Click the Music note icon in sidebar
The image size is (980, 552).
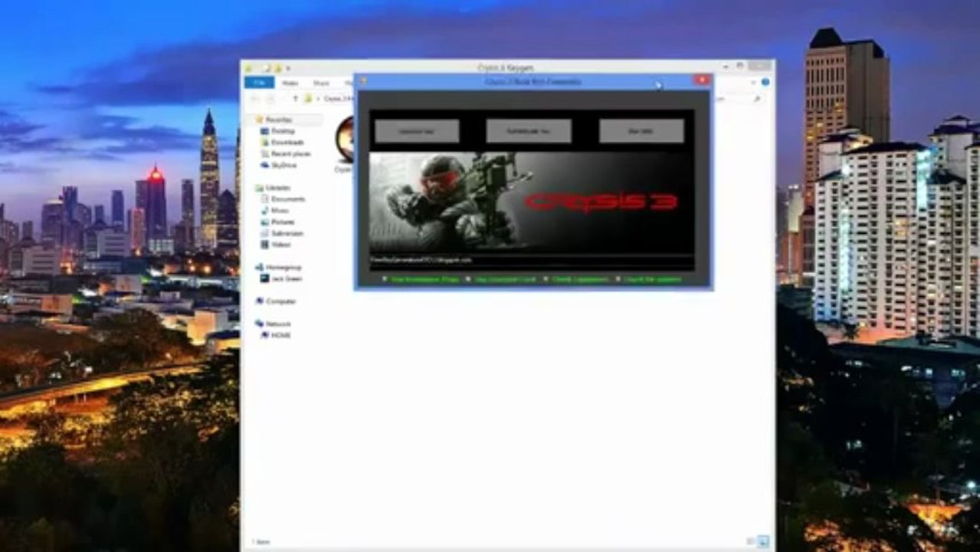tap(265, 210)
